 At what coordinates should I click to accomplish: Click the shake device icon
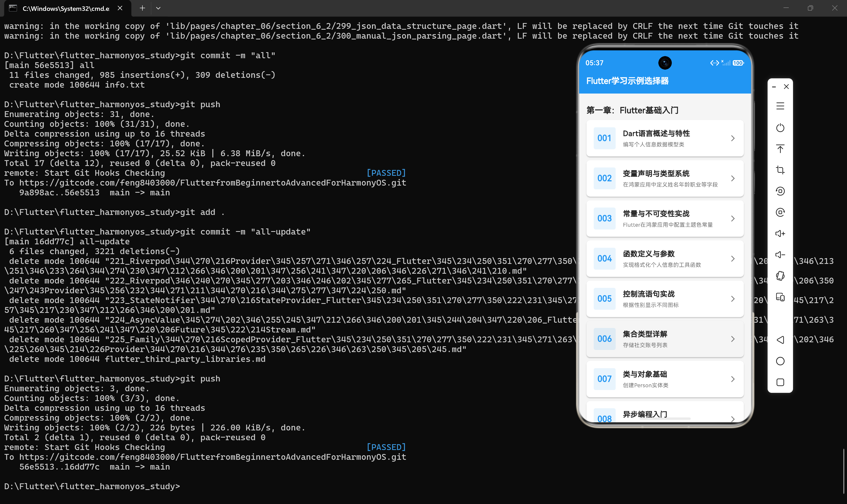click(x=780, y=276)
